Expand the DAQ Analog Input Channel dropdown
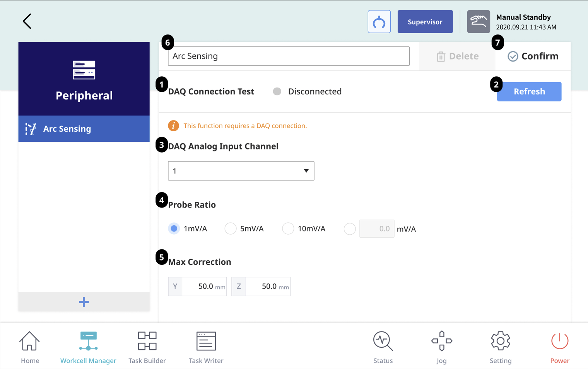 tap(241, 171)
